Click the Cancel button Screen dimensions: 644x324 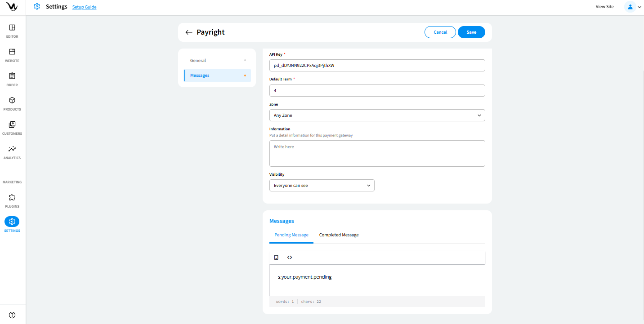tap(440, 32)
